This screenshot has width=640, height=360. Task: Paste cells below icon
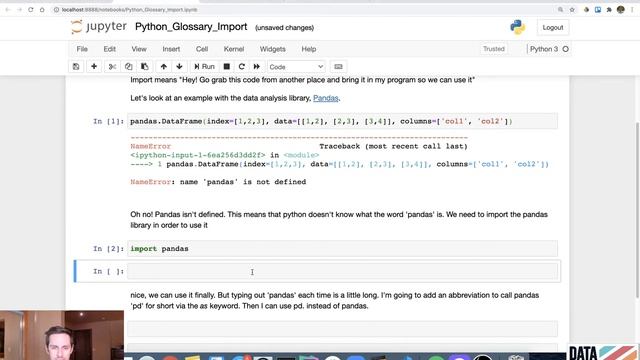(x=144, y=67)
